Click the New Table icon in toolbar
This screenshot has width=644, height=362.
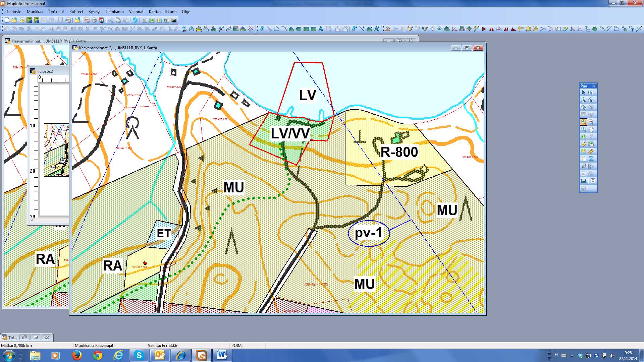click(7, 20)
